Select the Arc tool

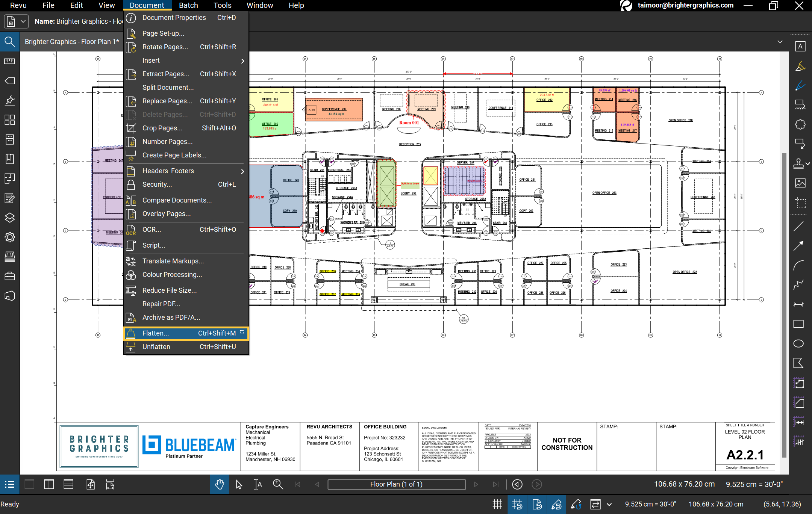798,265
